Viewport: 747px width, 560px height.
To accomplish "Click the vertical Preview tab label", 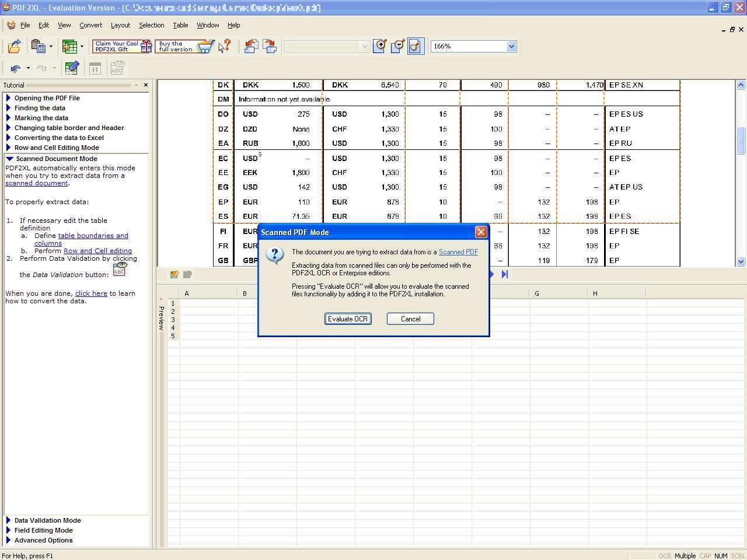I will [x=161, y=317].
